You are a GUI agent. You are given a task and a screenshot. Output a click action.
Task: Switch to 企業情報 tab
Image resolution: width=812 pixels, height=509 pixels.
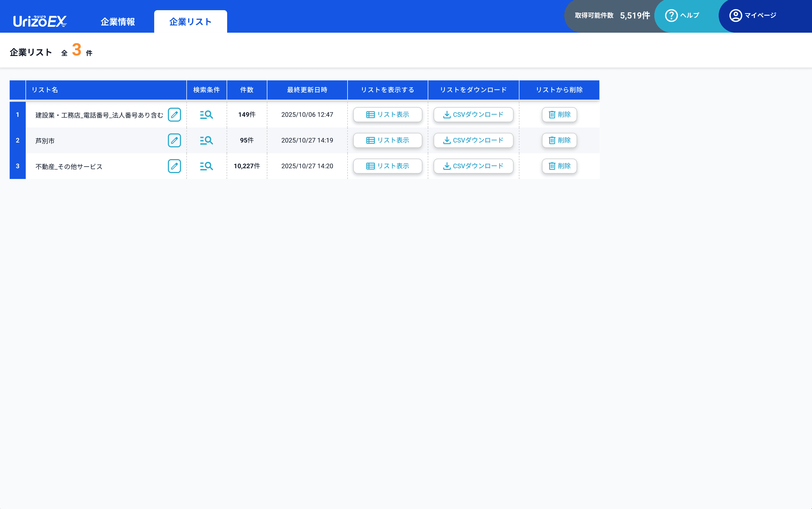point(117,22)
